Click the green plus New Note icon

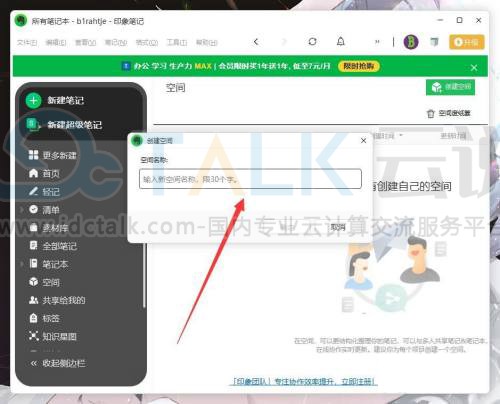pyautogui.click(x=33, y=100)
